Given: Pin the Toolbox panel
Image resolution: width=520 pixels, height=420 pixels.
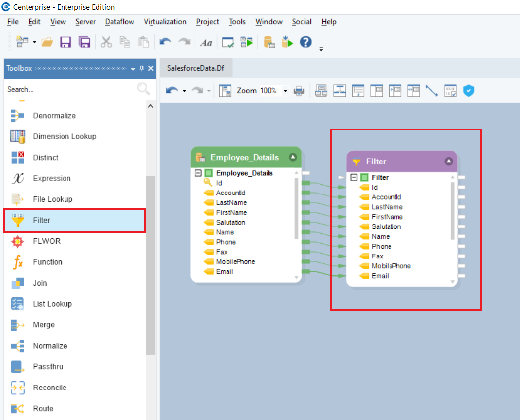Looking at the screenshot, I should [x=142, y=68].
